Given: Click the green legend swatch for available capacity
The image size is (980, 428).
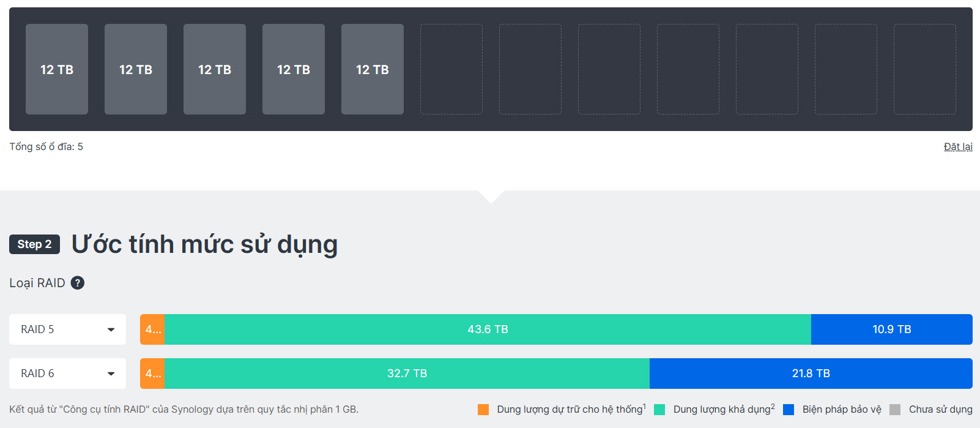Looking at the screenshot, I should pos(659,410).
